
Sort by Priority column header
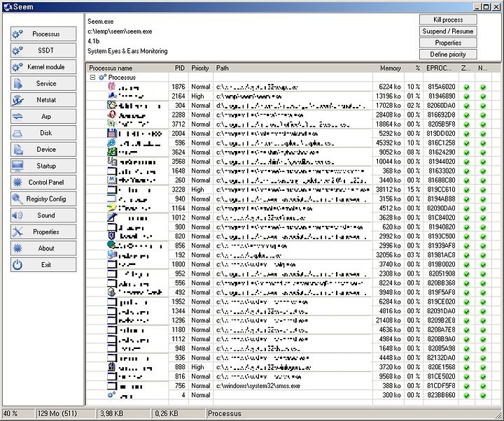(201, 68)
